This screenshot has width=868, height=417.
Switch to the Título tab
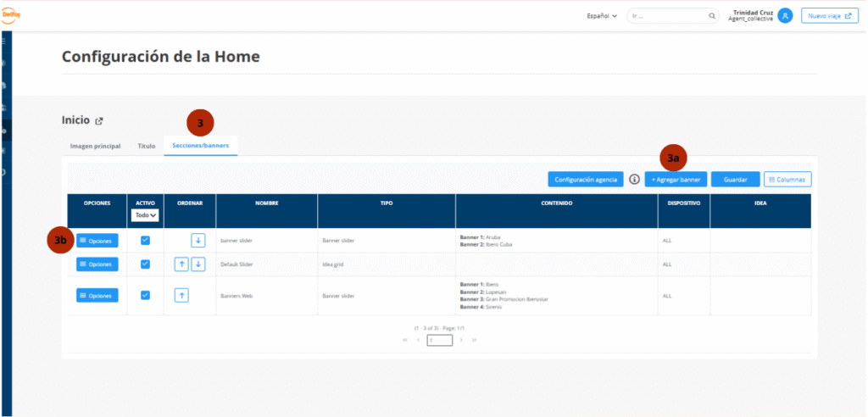click(x=147, y=146)
